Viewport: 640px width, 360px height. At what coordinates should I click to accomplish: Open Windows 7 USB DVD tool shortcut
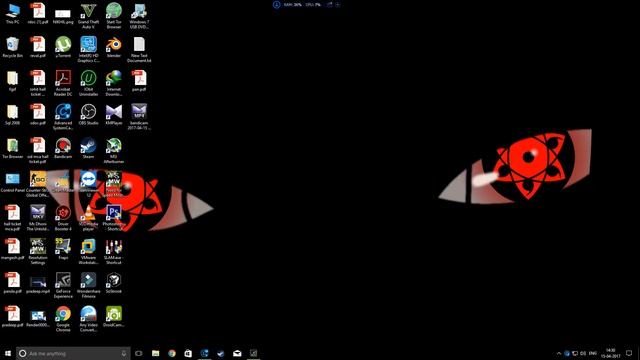(139, 16)
